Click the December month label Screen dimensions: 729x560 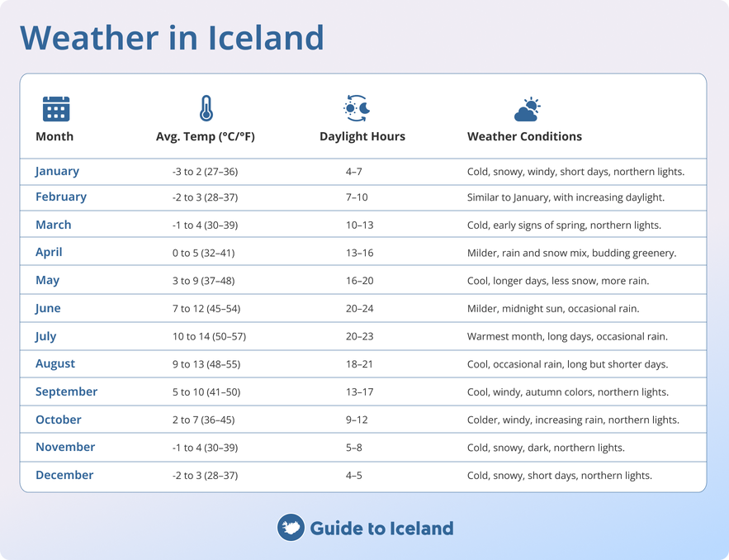point(64,475)
